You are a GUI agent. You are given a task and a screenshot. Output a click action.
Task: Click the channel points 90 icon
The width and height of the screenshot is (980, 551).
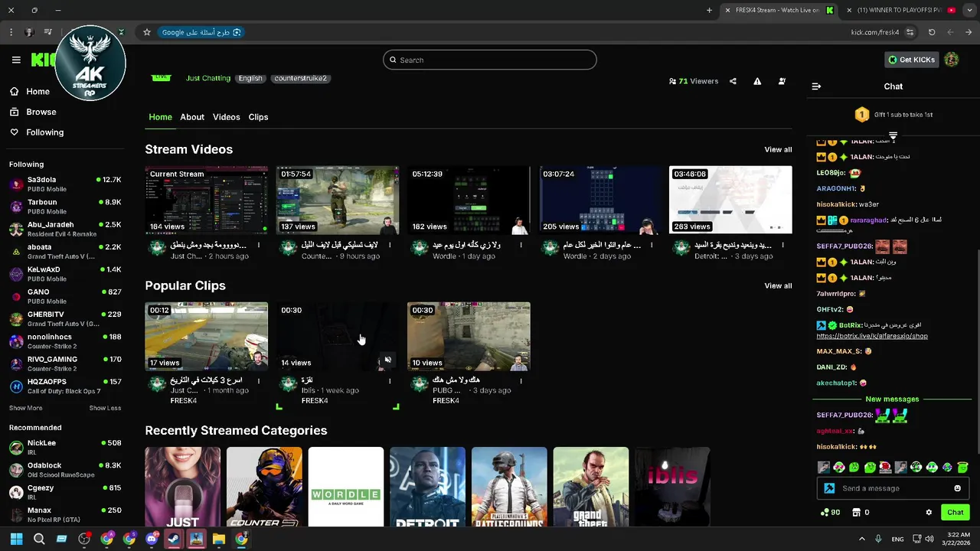(x=830, y=513)
